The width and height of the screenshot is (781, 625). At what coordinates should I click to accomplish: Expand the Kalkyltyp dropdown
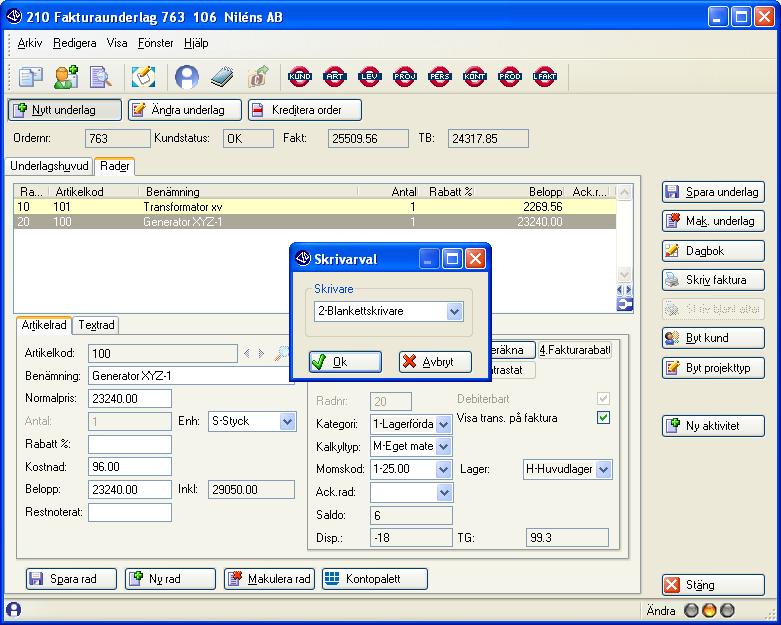point(443,447)
